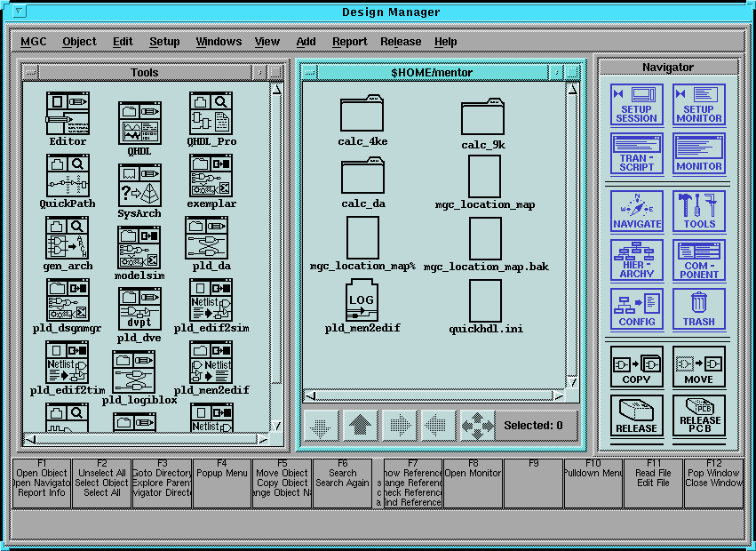
Task: Select the quickhdl.ini file
Action: coord(486,300)
